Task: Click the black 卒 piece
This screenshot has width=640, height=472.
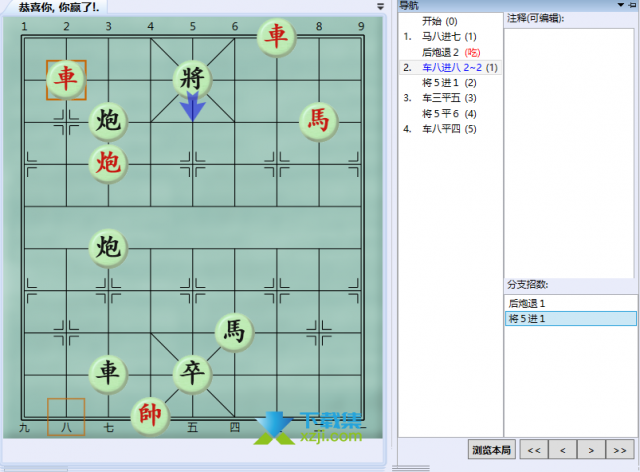Action: point(192,374)
